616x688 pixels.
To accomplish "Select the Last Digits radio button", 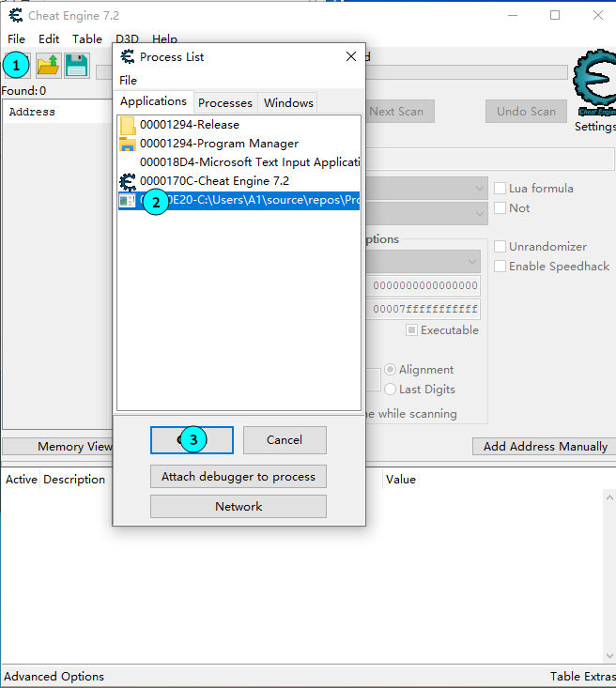I will [390, 390].
